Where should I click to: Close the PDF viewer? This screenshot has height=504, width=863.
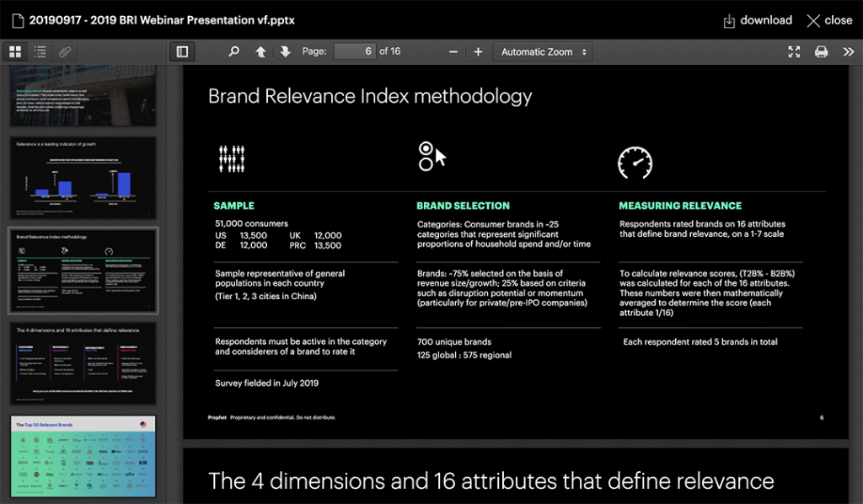pyautogui.click(x=828, y=20)
